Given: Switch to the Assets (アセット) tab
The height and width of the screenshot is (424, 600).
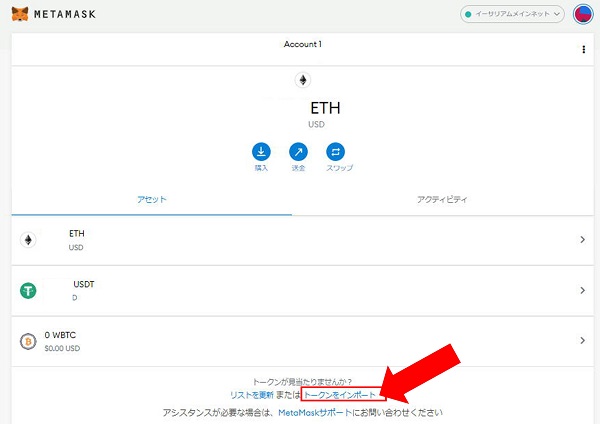Looking at the screenshot, I should [x=152, y=199].
